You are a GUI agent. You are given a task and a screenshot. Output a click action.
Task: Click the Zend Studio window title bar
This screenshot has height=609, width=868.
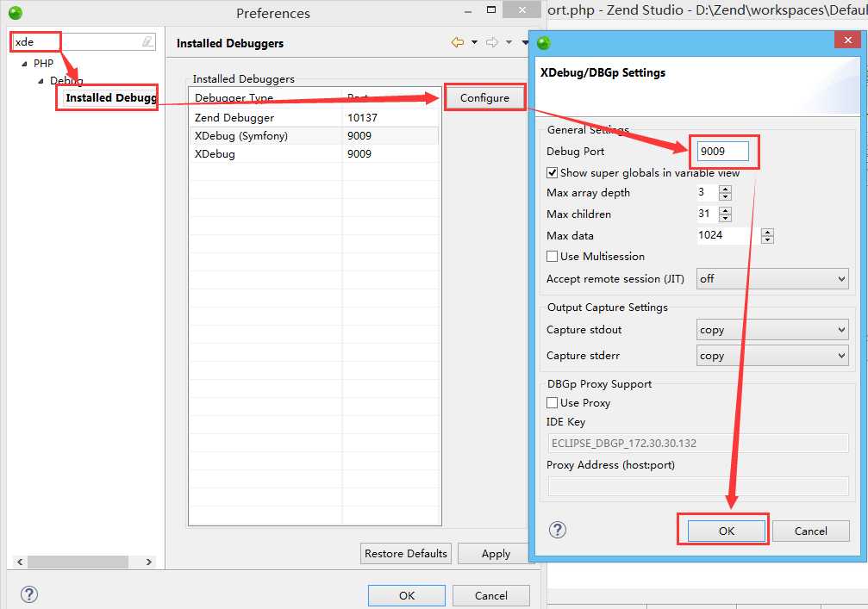click(708, 10)
